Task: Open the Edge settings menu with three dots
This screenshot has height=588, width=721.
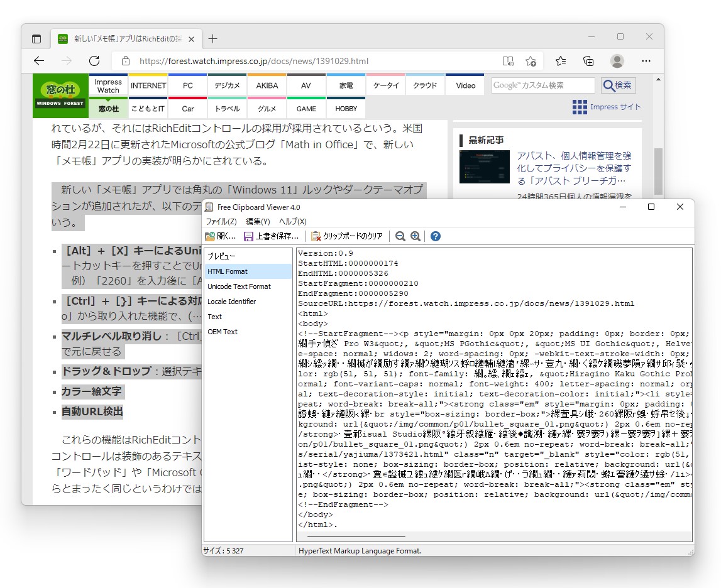Action: pyautogui.click(x=646, y=61)
